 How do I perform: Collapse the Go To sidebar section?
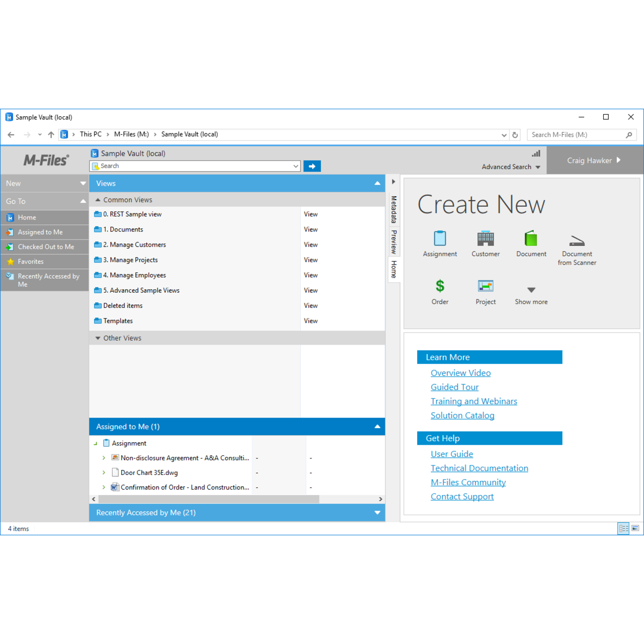[x=83, y=201]
